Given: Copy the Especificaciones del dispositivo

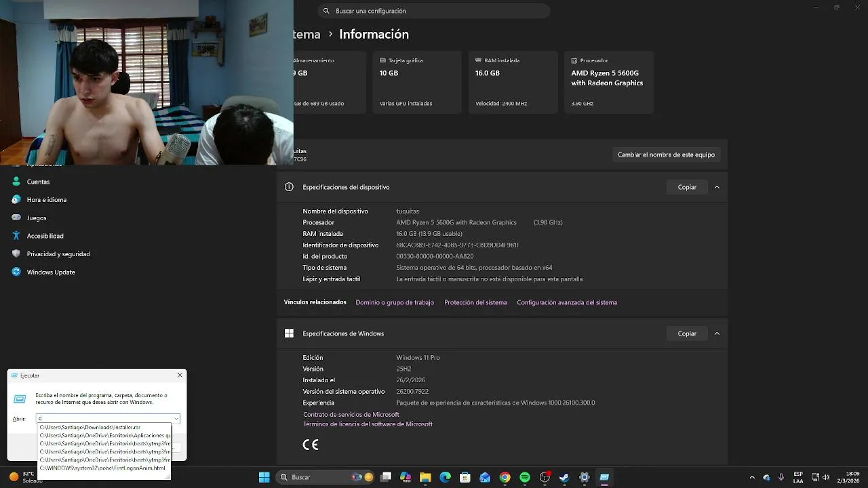Looking at the screenshot, I should point(687,187).
